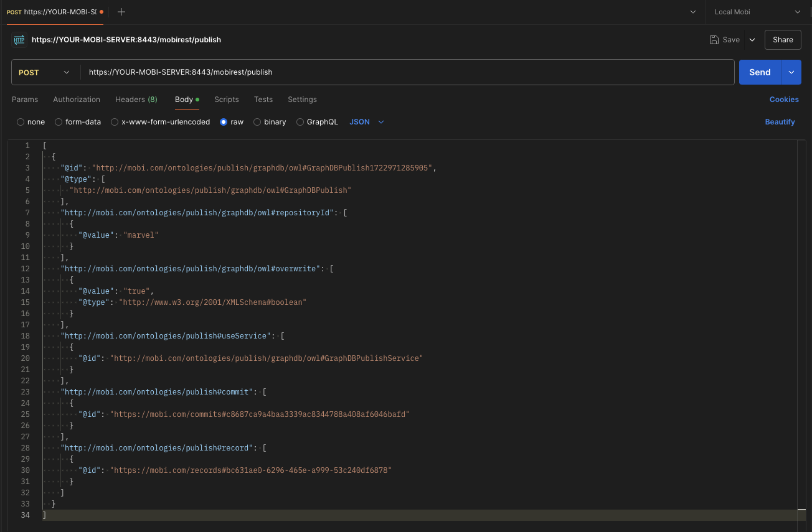Image resolution: width=812 pixels, height=532 pixels.
Task: Click the Save floppy disk icon
Action: (x=714, y=40)
